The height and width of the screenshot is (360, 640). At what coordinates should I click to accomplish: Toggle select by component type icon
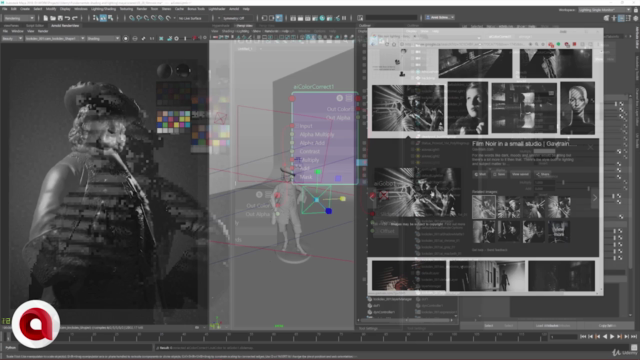pos(110,18)
